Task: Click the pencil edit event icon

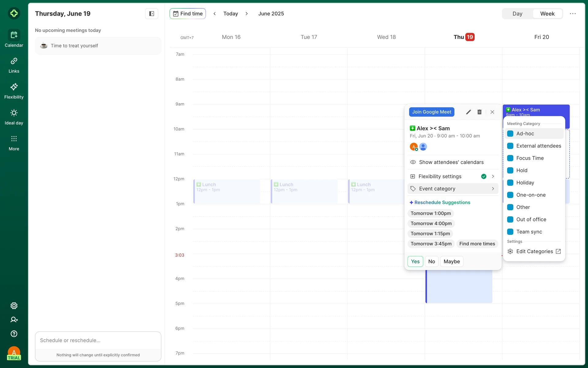Action: (468, 112)
